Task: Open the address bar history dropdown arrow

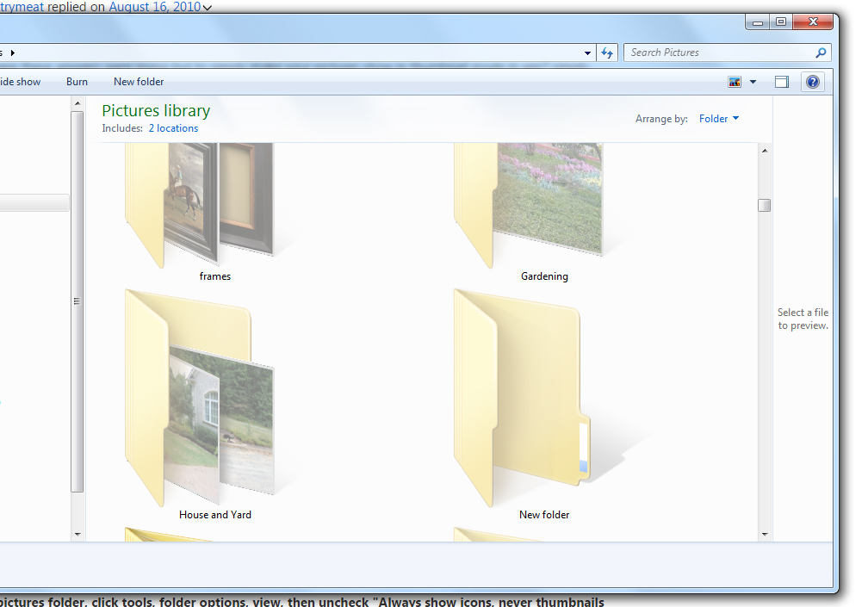Action: pyautogui.click(x=587, y=53)
